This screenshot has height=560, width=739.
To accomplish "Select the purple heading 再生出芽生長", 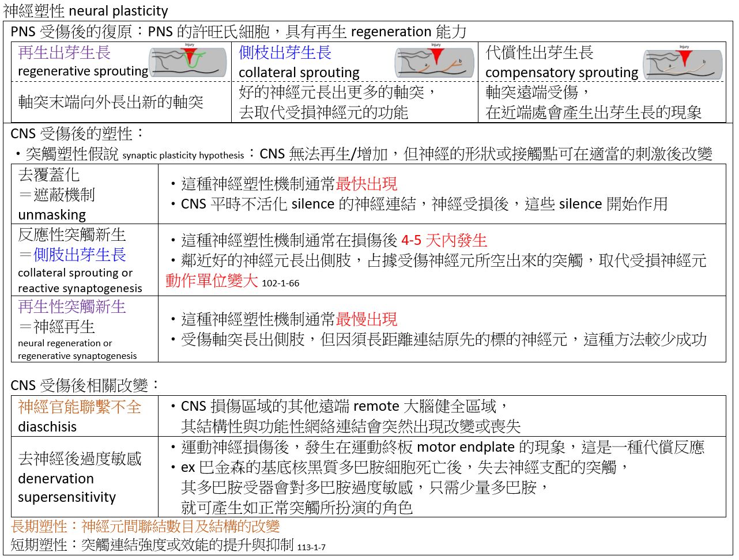I will 64,53.
